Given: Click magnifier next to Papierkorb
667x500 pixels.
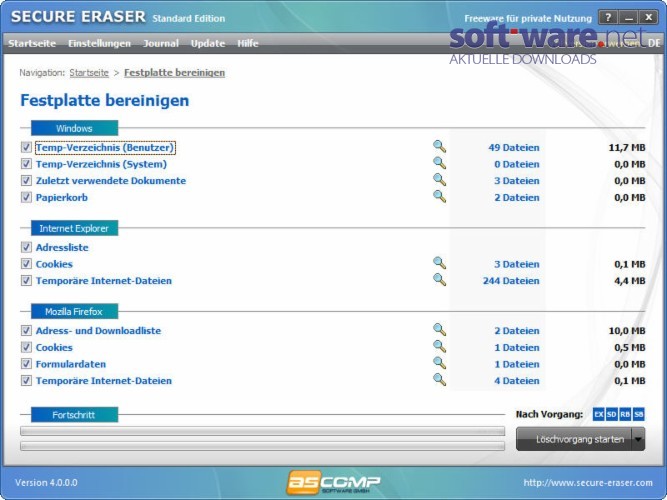Looking at the screenshot, I should (x=439, y=196).
